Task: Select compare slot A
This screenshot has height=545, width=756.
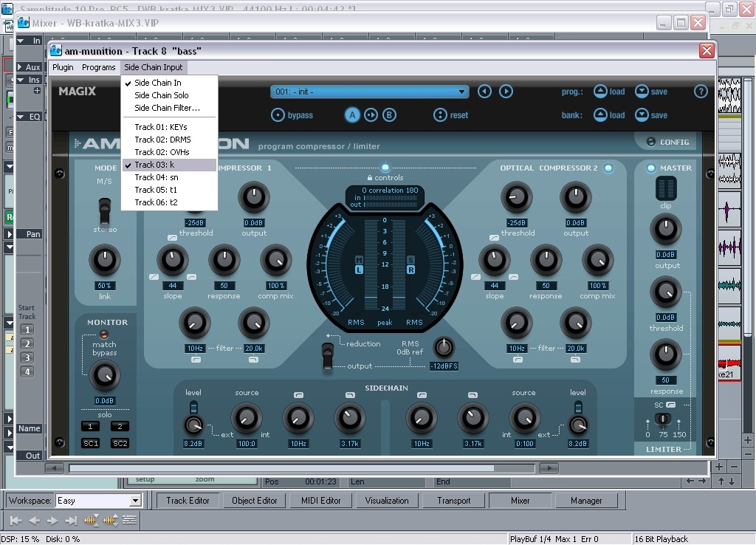Action: pos(353,115)
